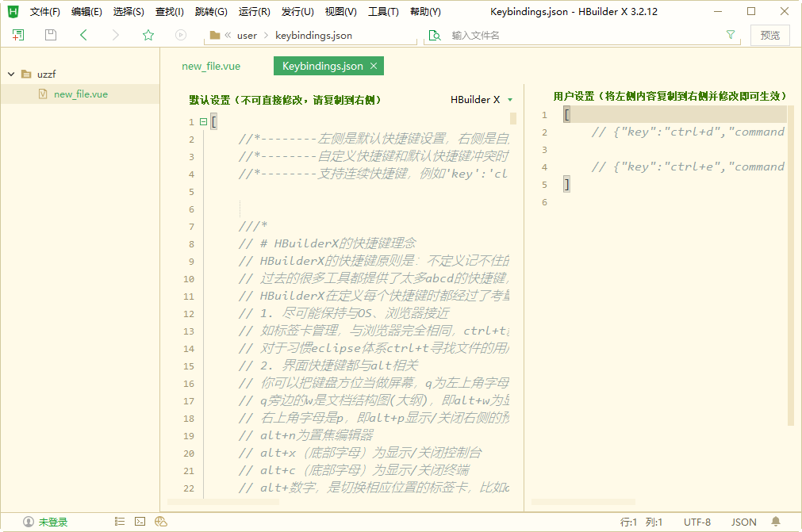
Task: Click the right editor vertical scrollbar
Action: [x=790, y=266]
